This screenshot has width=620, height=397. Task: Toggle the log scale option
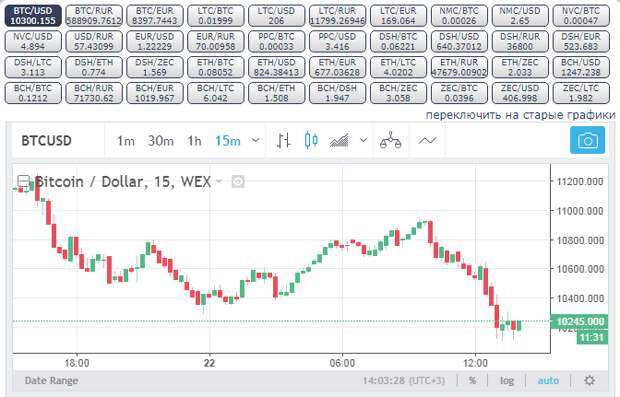click(507, 380)
